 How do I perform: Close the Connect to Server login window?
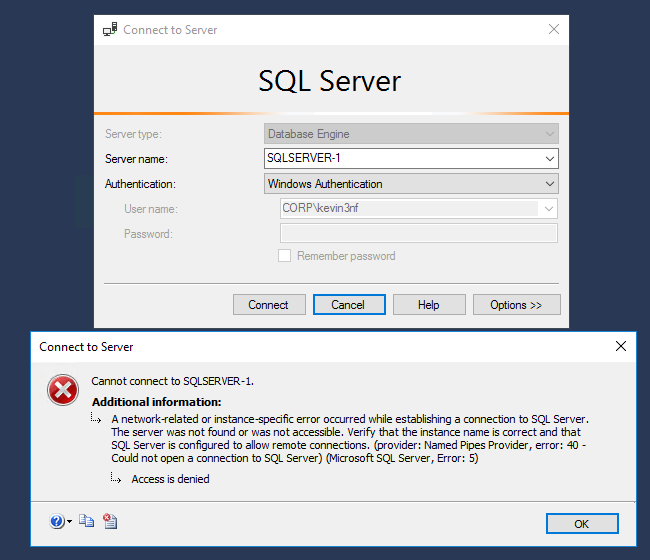(554, 29)
